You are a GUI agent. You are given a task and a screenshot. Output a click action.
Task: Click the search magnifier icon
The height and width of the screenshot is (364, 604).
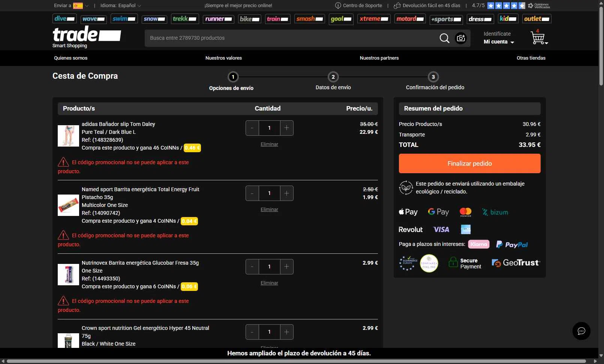(444, 38)
